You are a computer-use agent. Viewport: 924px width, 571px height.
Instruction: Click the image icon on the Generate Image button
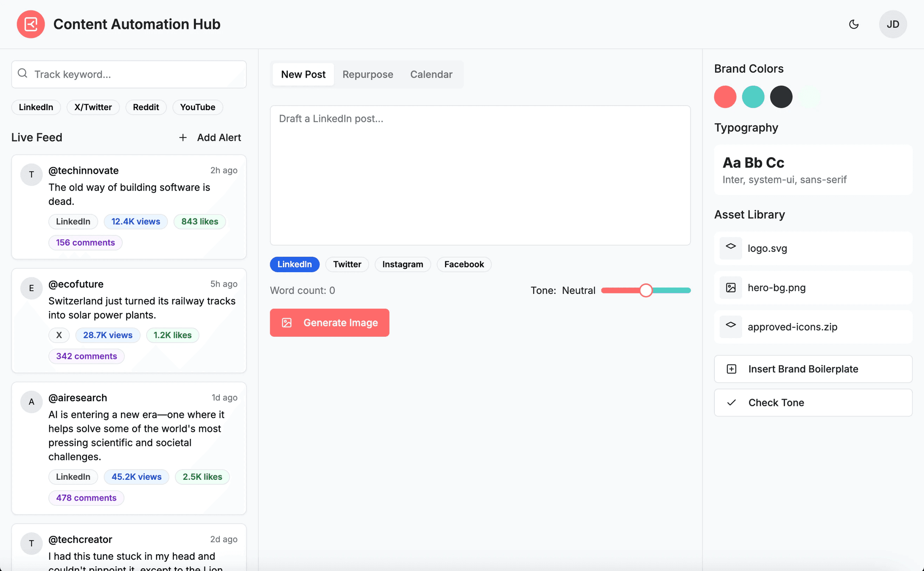tap(287, 323)
